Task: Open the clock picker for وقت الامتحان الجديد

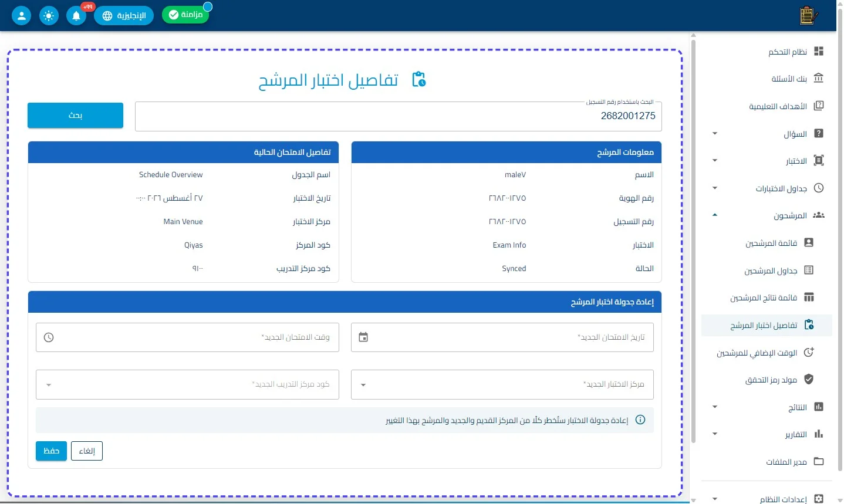Action: pos(49,337)
